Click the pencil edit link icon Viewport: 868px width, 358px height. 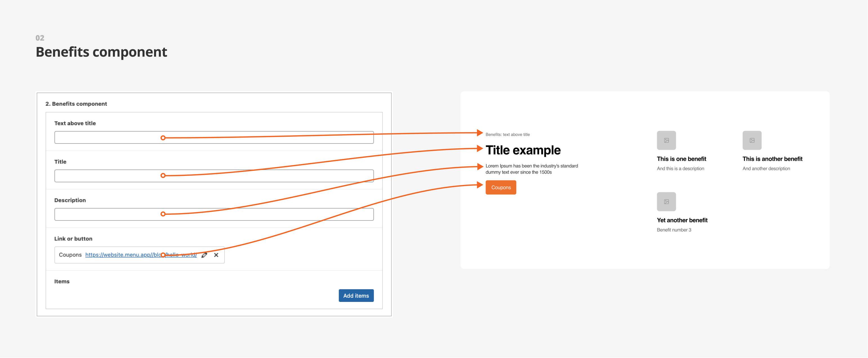(204, 255)
